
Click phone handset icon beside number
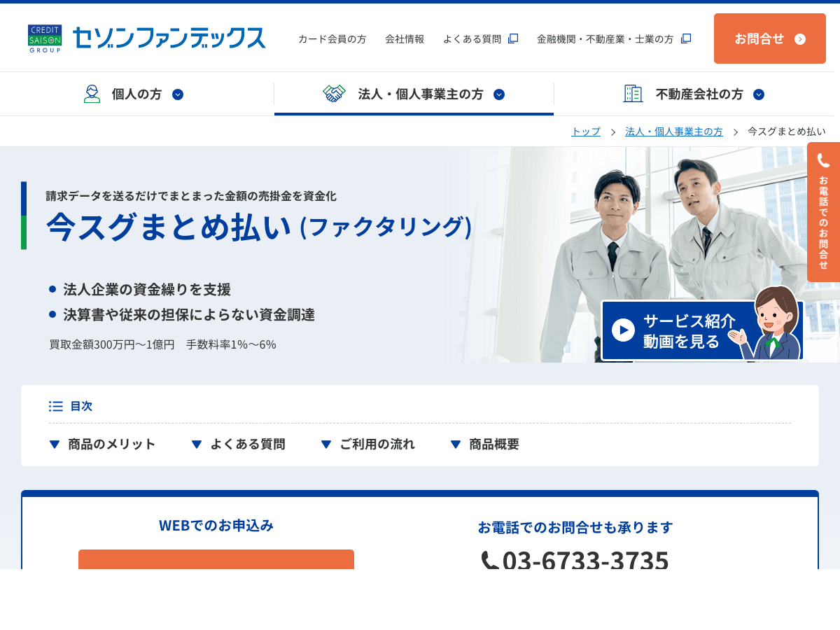coord(490,561)
